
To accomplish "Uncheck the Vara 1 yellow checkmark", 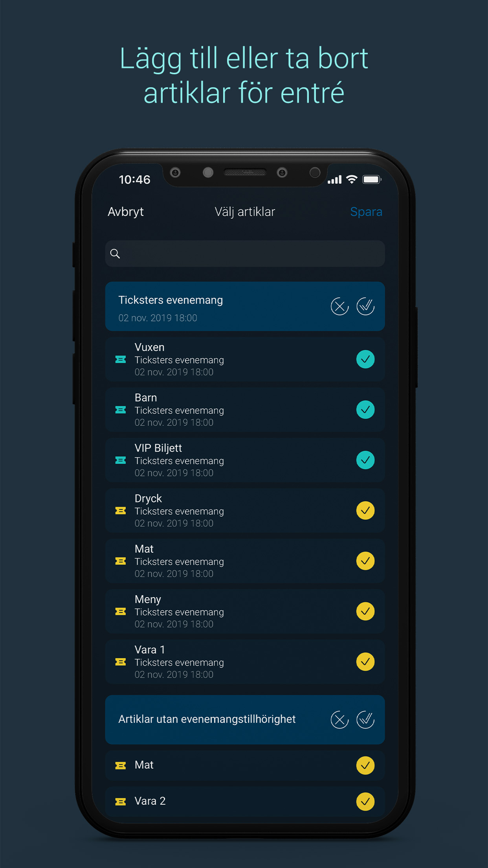I will point(365,662).
